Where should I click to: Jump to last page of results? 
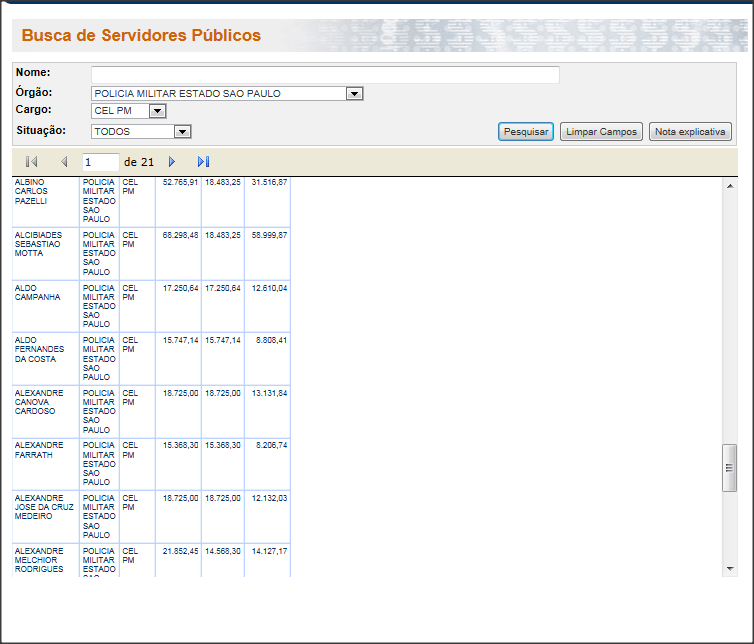pyautogui.click(x=204, y=162)
